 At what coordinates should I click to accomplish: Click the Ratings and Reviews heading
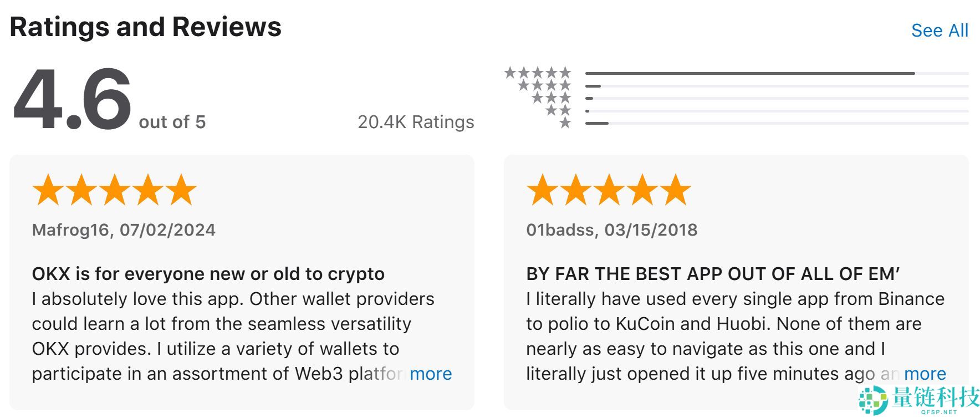tap(146, 27)
